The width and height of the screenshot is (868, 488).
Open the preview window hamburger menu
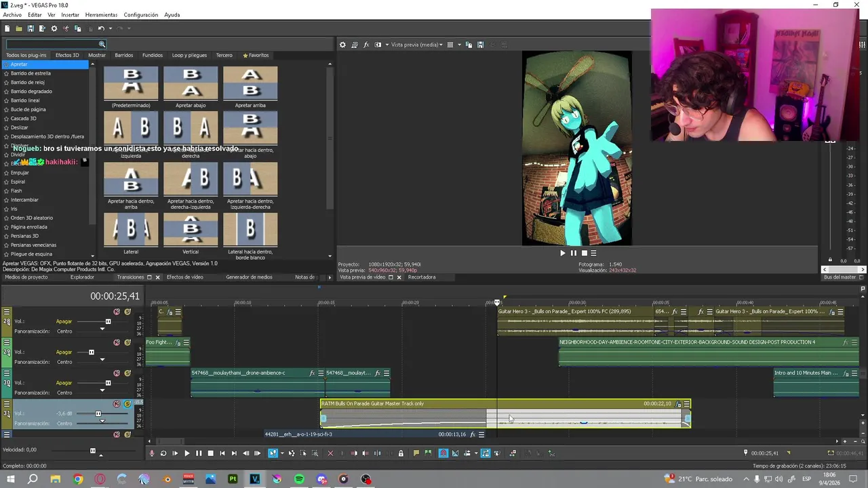pos(593,253)
